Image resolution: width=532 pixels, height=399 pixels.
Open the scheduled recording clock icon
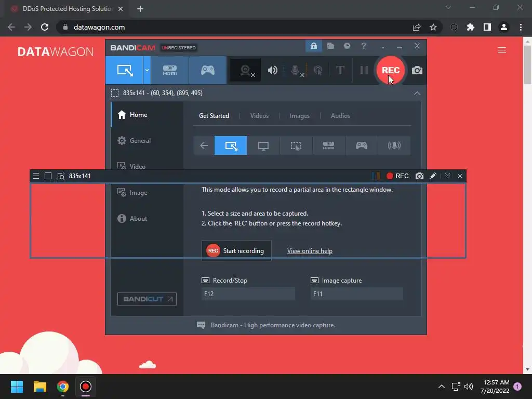pyautogui.click(x=347, y=46)
